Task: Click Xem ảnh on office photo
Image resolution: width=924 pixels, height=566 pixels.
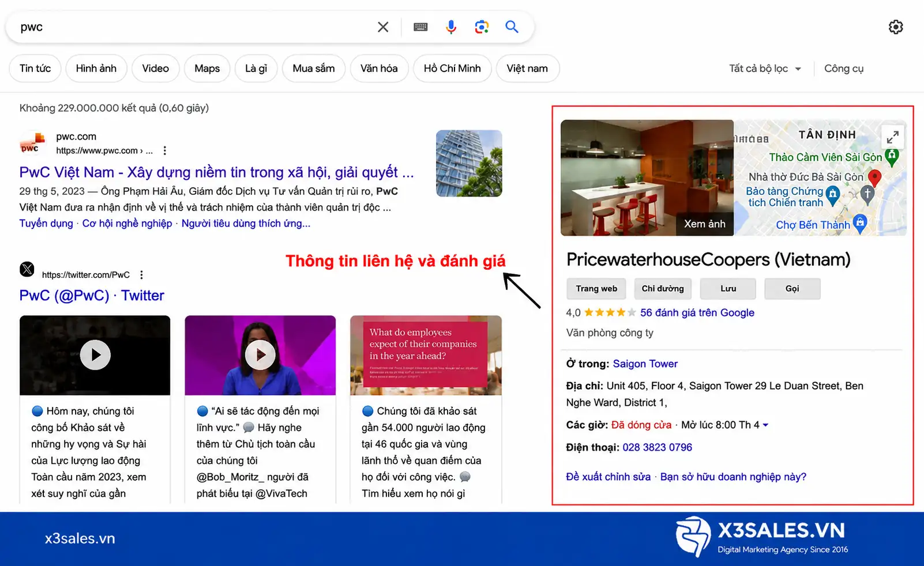Action: point(705,224)
